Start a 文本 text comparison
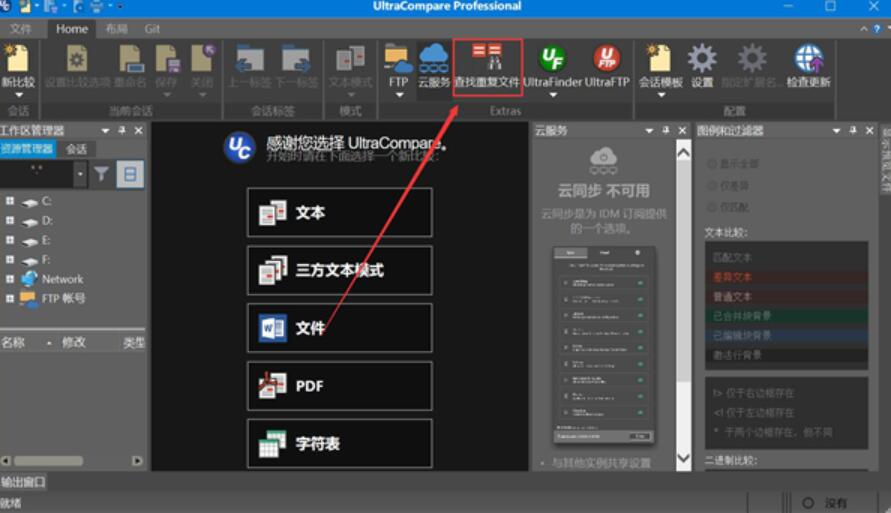 (340, 212)
